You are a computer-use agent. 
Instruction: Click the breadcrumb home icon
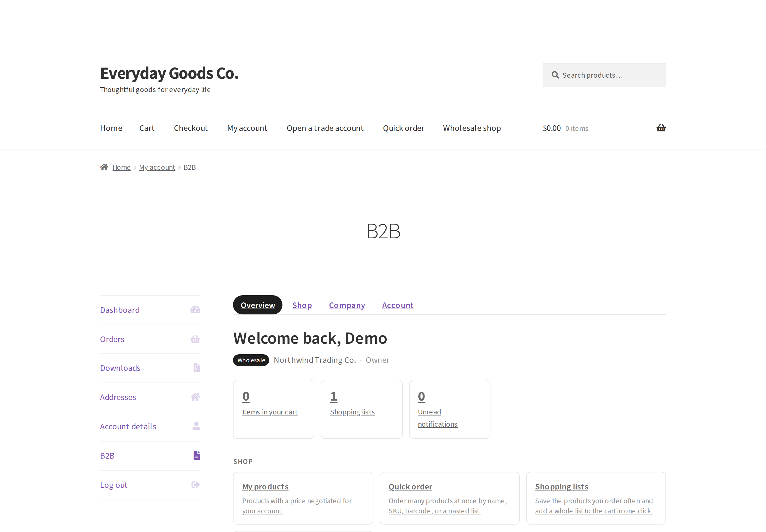[x=104, y=167]
